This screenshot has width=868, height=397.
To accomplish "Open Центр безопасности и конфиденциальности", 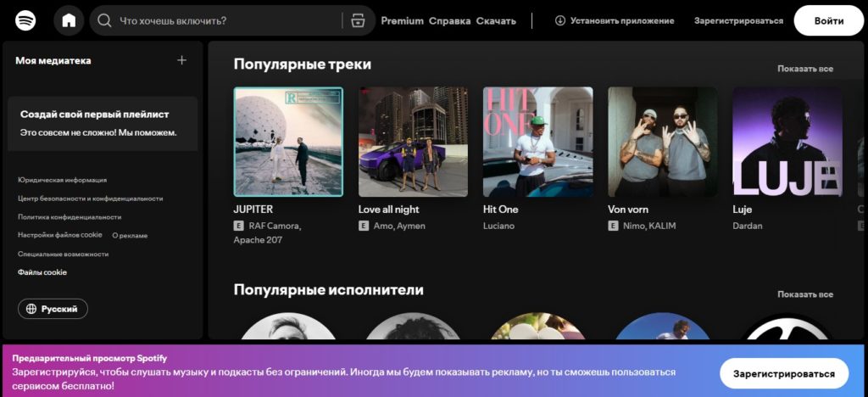I will click(90, 198).
